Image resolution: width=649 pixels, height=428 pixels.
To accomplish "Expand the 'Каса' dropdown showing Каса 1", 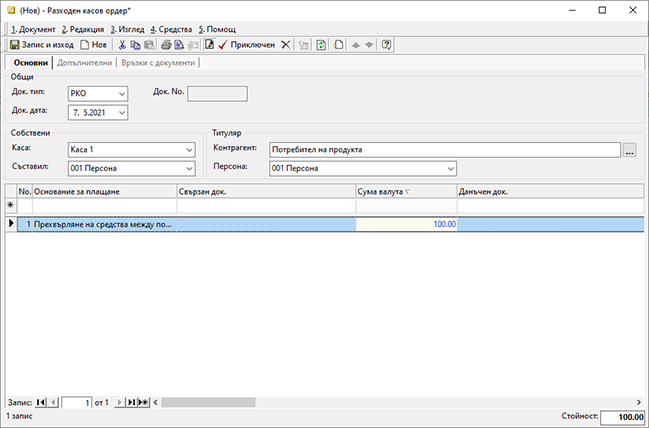I will 189,150.
